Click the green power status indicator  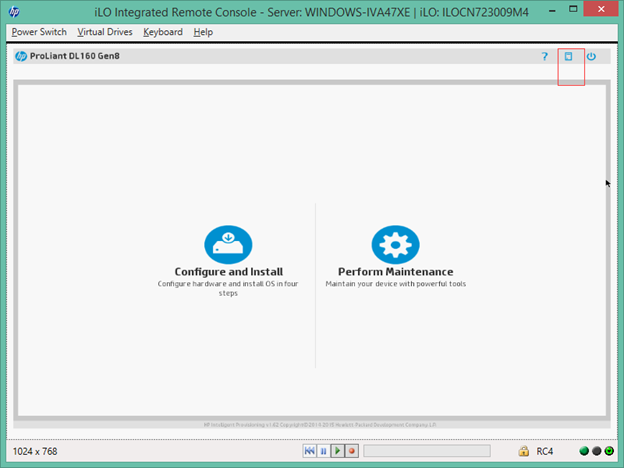coord(609,451)
